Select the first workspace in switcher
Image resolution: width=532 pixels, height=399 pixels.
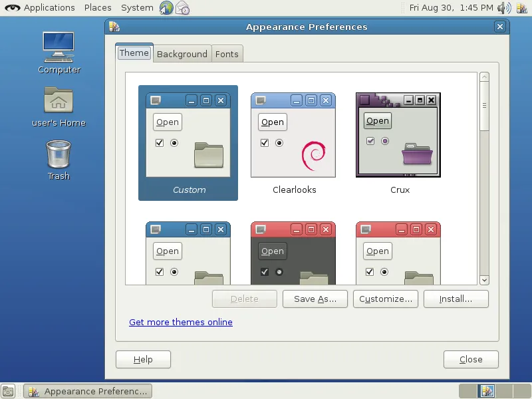468,391
